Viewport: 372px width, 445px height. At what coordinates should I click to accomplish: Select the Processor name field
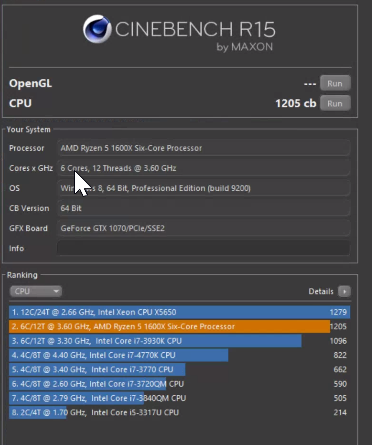204,148
